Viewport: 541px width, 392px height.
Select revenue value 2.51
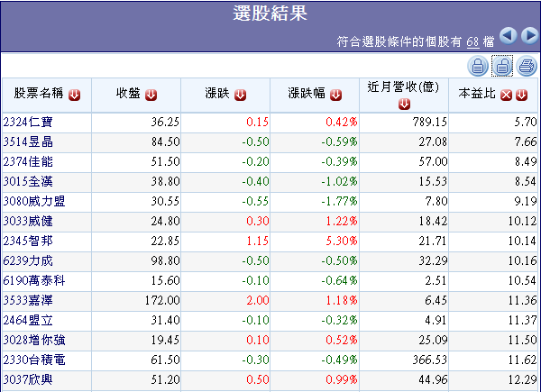coord(436,280)
